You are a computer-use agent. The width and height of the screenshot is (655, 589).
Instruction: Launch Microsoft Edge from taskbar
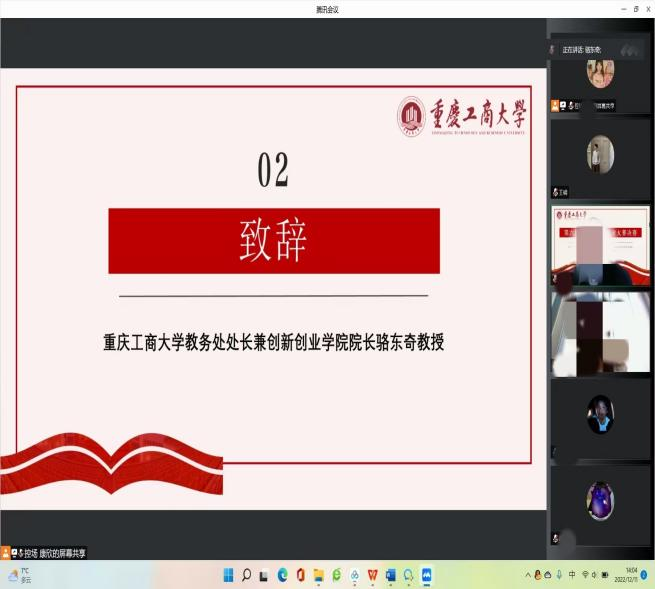click(282, 576)
